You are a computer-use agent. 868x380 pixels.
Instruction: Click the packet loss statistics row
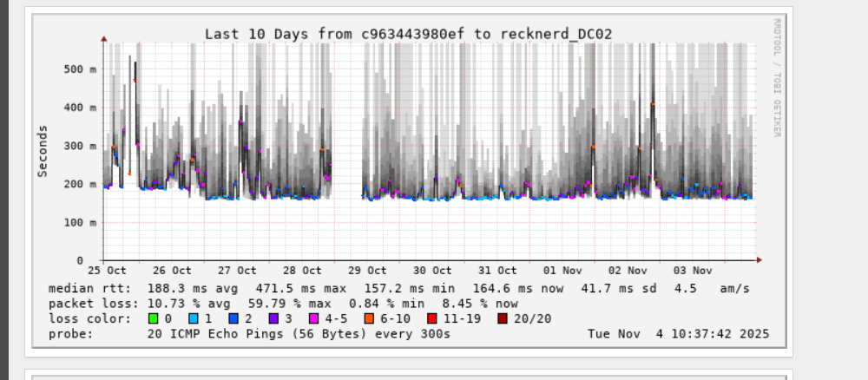pos(283,304)
